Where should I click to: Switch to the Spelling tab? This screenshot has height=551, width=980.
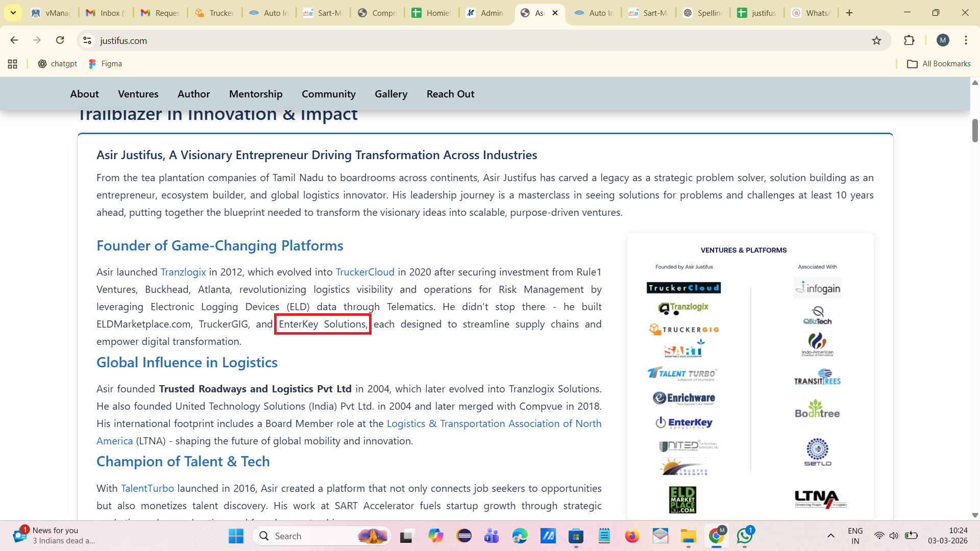pos(703,13)
